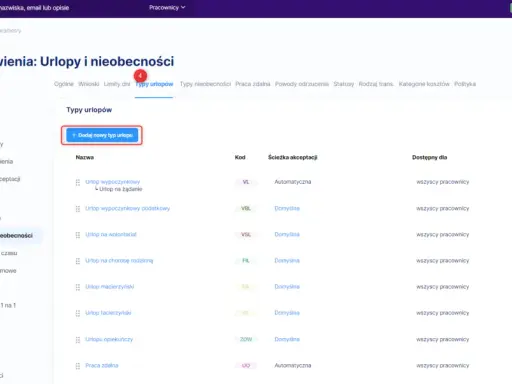Open Urlop wypoczynkowy dodatkowy link
The width and height of the screenshot is (512, 384).
(128, 208)
